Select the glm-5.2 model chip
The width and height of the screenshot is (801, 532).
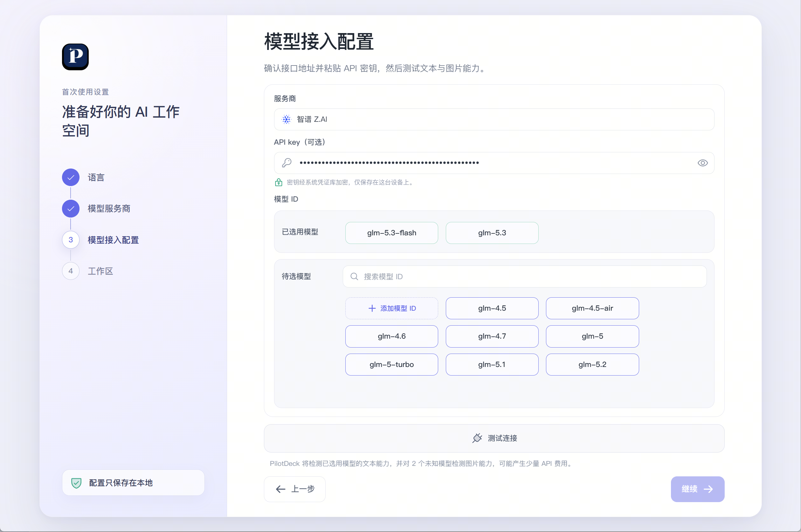[592, 365]
